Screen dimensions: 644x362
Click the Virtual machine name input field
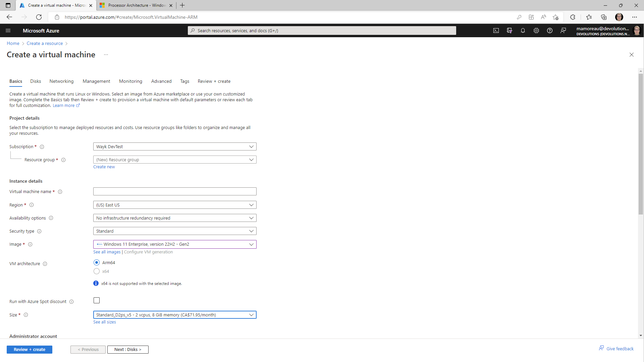pyautogui.click(x=175, y=191)
